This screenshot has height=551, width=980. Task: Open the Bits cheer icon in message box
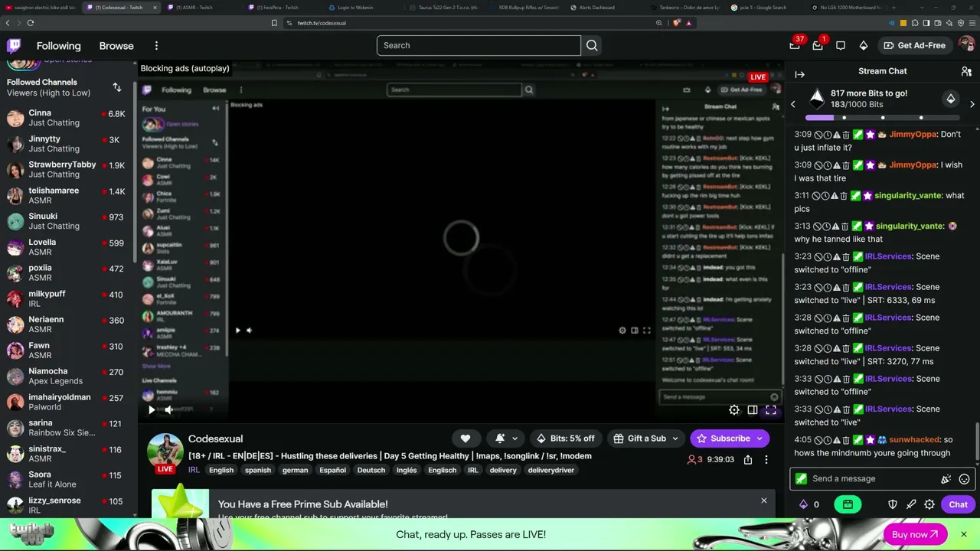pos(946,479)
